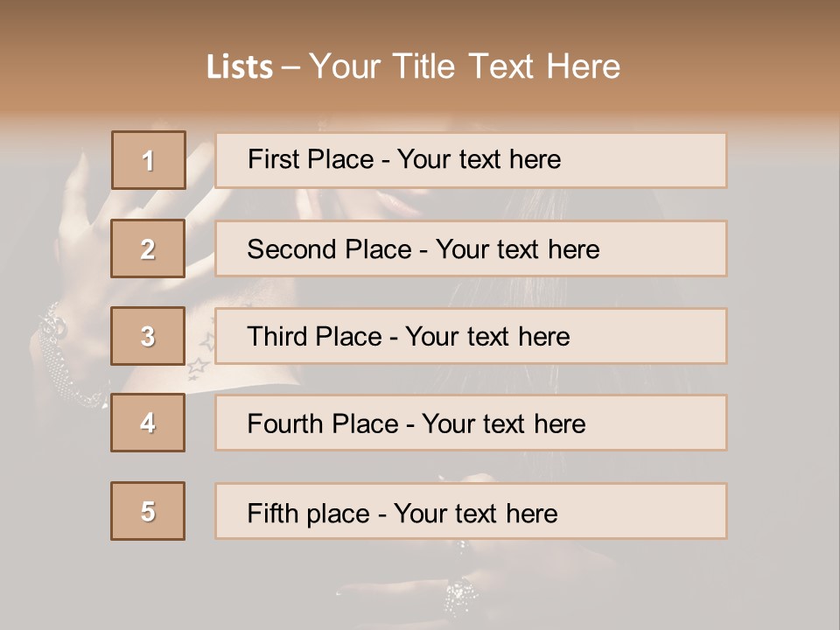Click the word Third in the third bar
This screenshot has height=630, width=840.
click(276, 337)
